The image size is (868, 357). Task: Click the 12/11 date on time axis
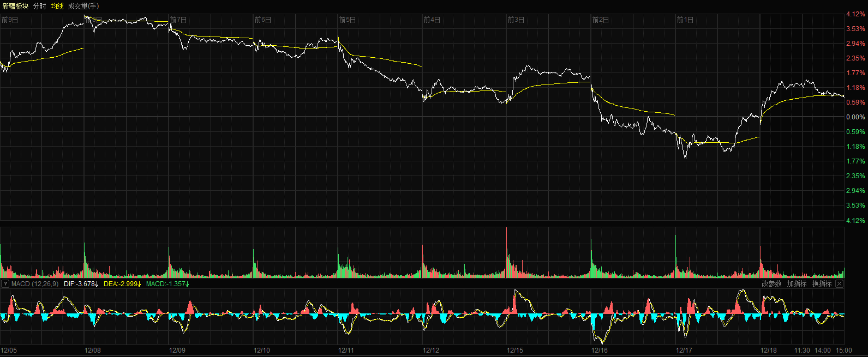pyautogui.click(x=346, y=350)
